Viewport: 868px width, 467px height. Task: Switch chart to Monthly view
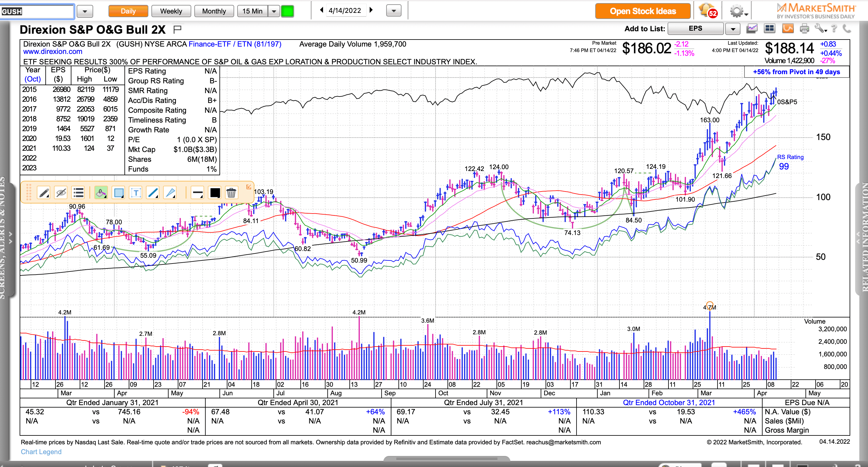tap(214, 11)
